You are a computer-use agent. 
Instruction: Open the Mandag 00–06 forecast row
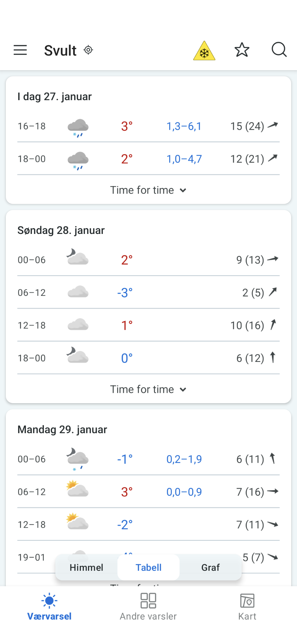(x=148, y=459)
